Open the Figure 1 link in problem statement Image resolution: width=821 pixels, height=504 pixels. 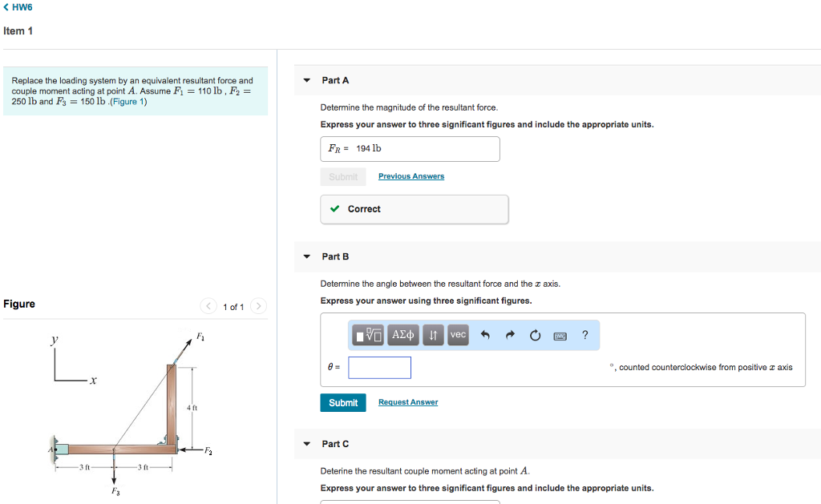[128, 101]
